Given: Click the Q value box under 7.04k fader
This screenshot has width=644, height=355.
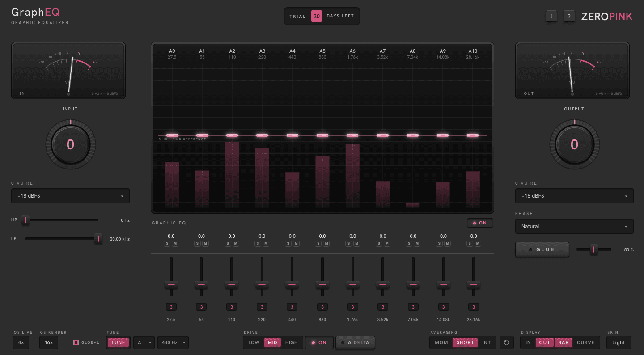Looking at the screenshot, I should [x=413, y=307].
